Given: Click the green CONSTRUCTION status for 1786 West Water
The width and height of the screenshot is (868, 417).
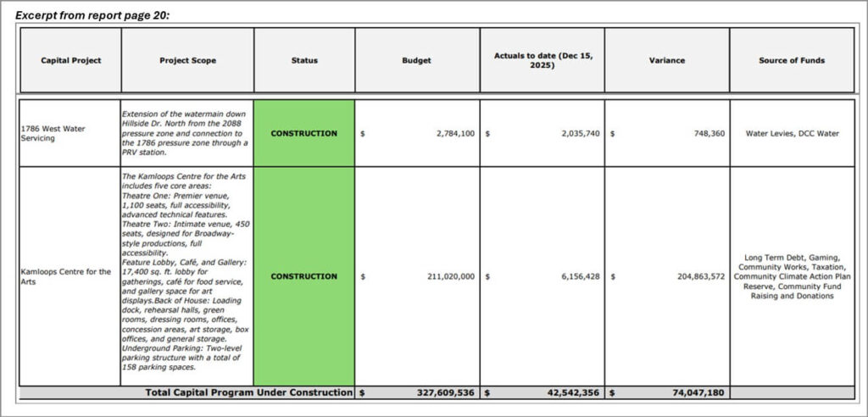Looking at the screenshot, I should tap(304, 133).
